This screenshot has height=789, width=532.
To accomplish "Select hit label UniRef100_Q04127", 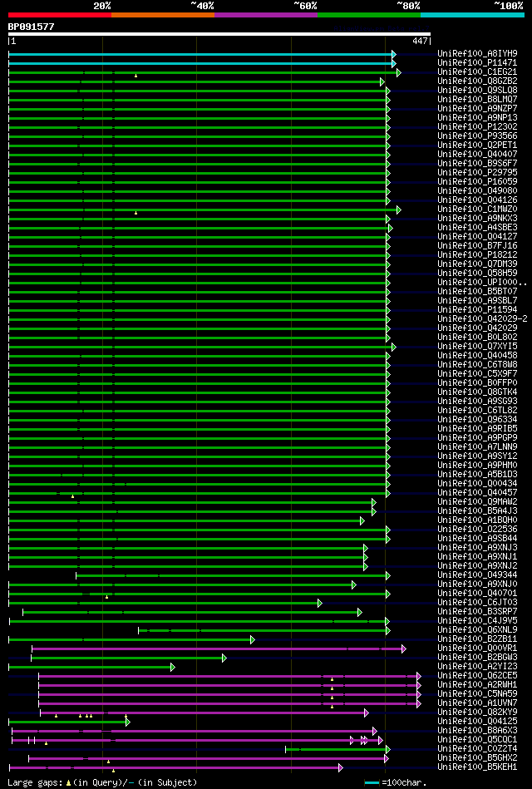I will 478,236.
